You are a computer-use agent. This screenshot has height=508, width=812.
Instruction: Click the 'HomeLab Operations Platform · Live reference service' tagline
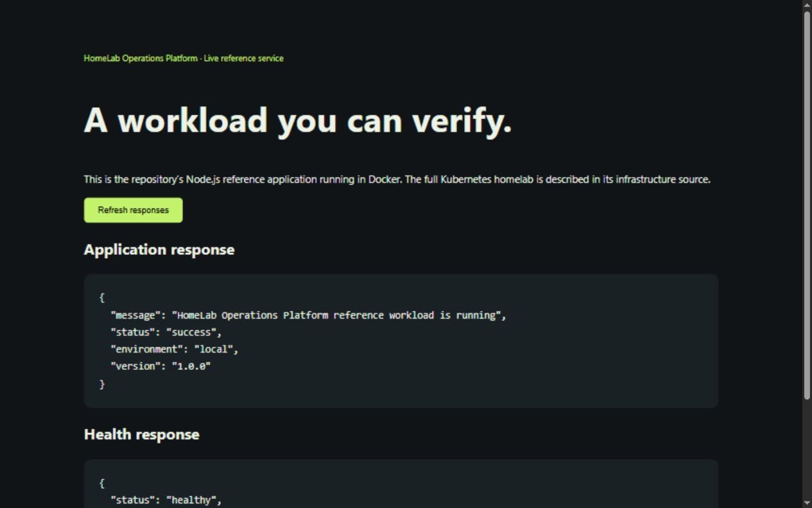tap(184, 58)
